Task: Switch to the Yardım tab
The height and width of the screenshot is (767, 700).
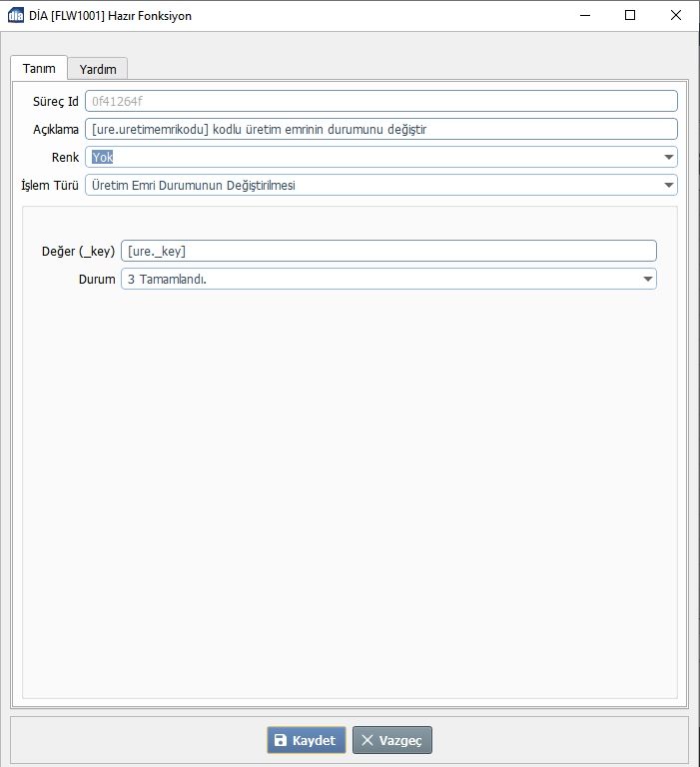Action: click(x=98, y=69)
